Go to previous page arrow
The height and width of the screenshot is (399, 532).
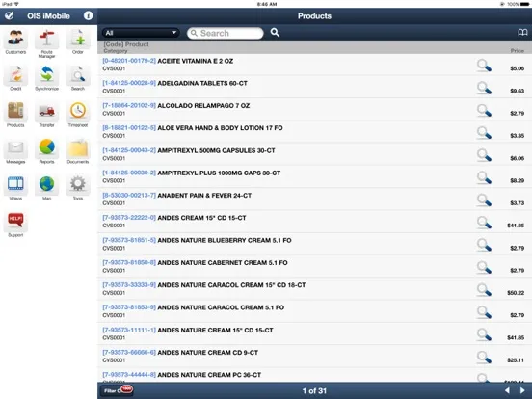(x=507, y=391)
